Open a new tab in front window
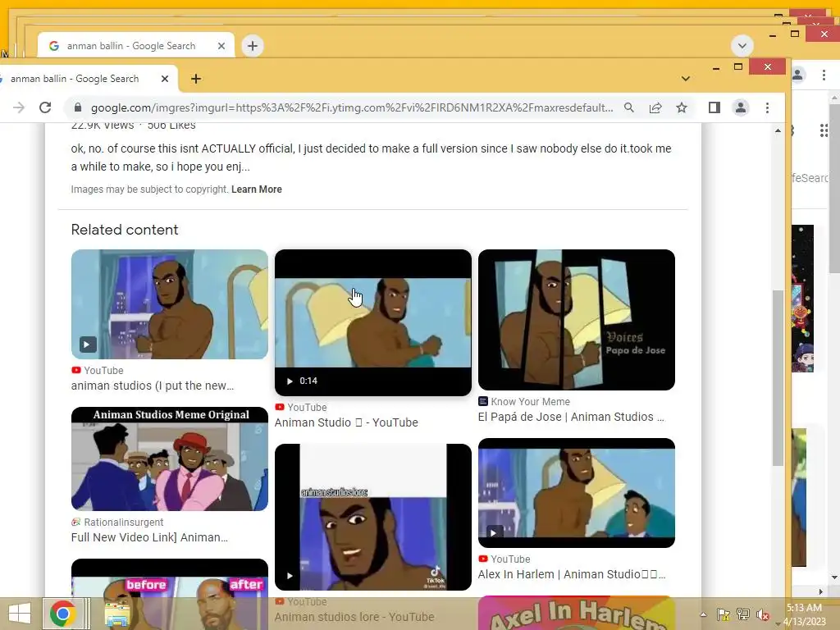The height and width of the screenshot is (630, 840). point(196,79)
